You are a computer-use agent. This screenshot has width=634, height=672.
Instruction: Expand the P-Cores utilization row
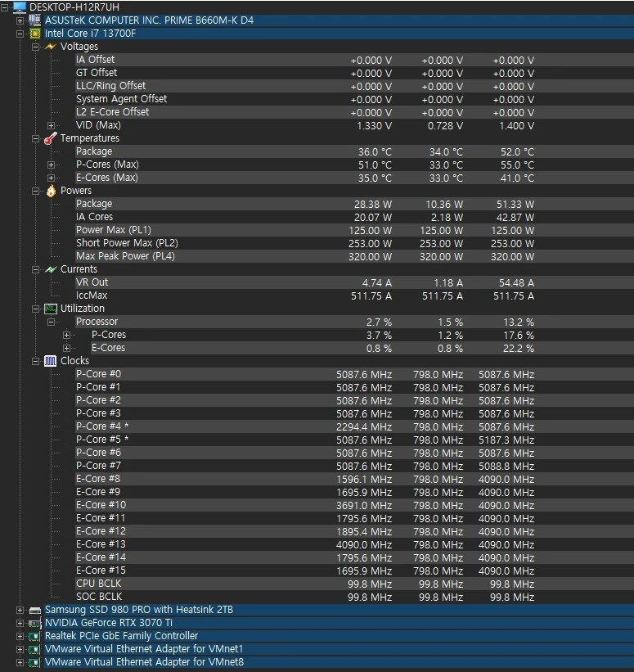click(66, 335)
